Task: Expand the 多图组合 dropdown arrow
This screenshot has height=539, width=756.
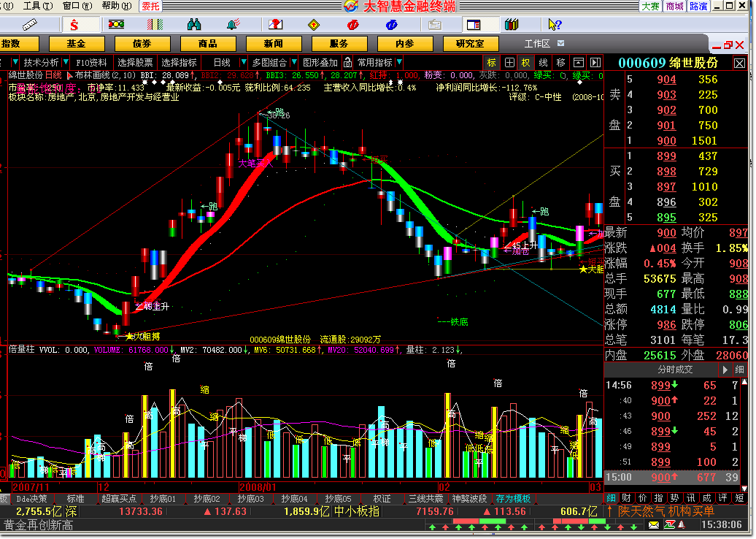Action: click(x=294, y=62)
